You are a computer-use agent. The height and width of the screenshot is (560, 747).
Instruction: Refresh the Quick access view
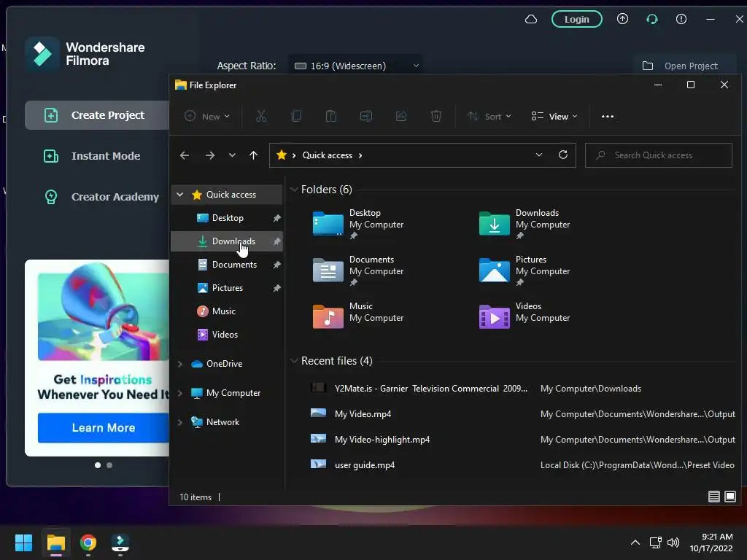[x=563, y=155]
